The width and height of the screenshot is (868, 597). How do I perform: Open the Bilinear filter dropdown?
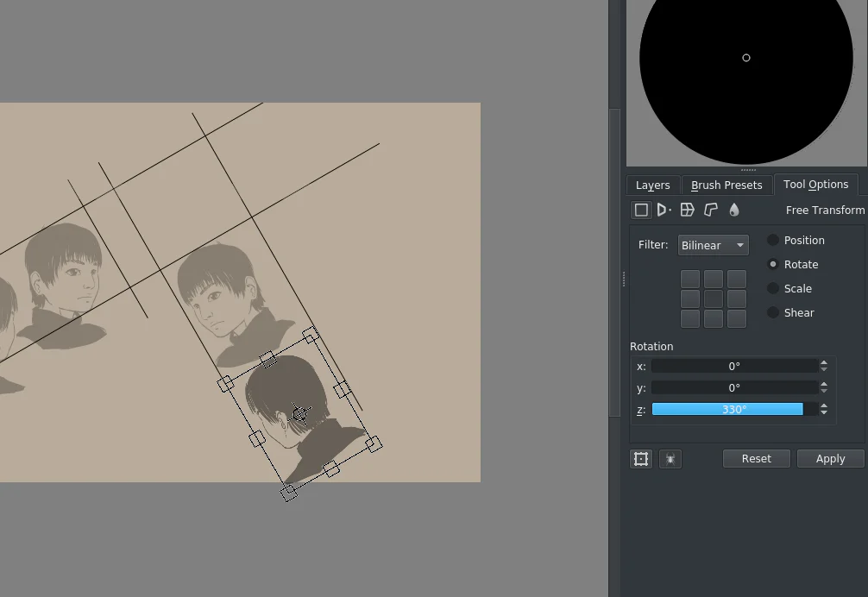pyautogui.click(x=713, y=245)
